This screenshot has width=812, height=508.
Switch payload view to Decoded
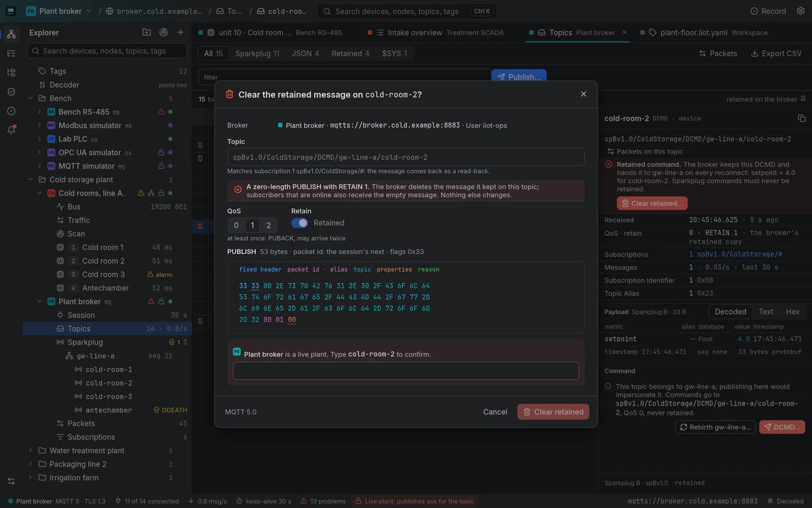tap(730, 312)
